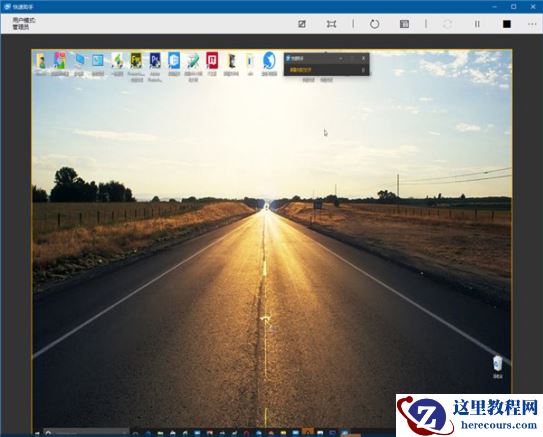Image resolution: width=543 pixels, height=437 pixels.
Task: Open the Task Manager toolbar icon
Action: 404,24
